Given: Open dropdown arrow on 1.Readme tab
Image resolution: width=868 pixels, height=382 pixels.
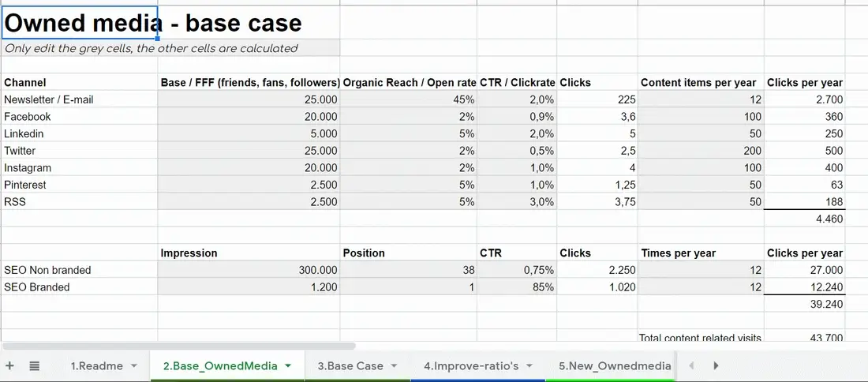Looking at the screenshot, I should click(133, 366).
